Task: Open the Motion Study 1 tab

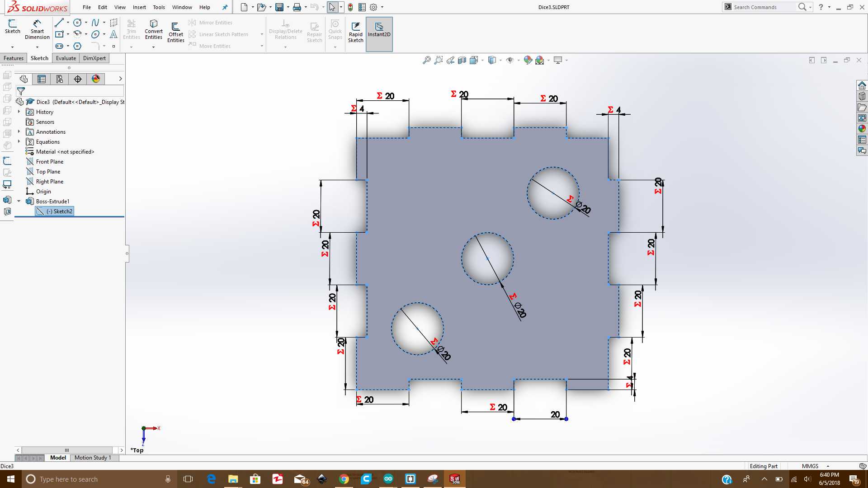Action: click(x=93, y=458)
